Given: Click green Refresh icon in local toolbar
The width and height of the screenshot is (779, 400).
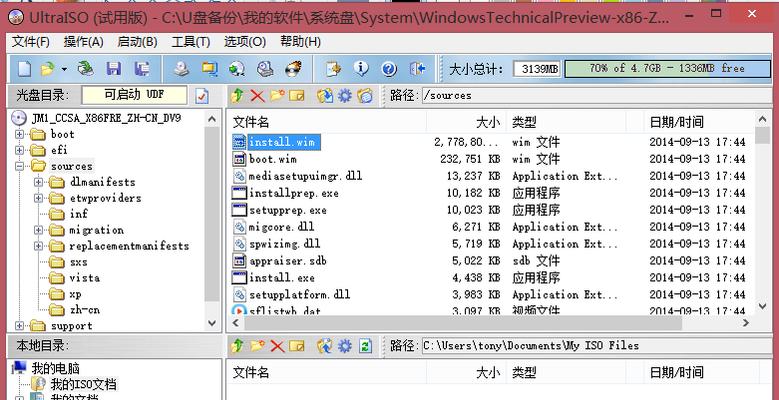Looking at the screenshot, I should 366,346.
